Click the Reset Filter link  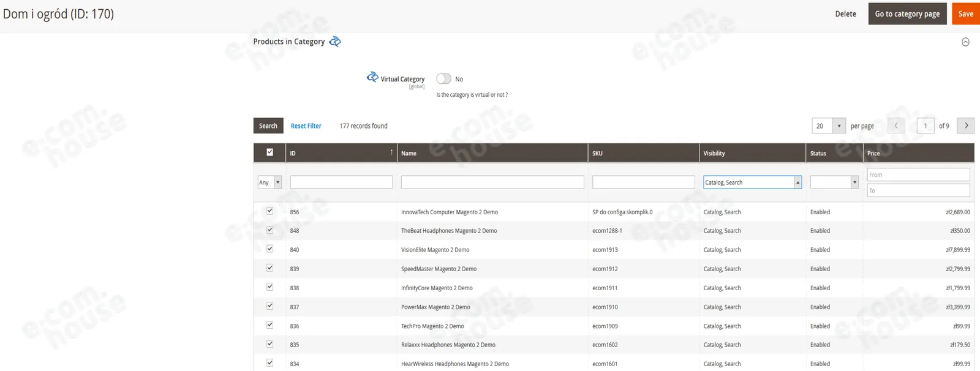306,126
